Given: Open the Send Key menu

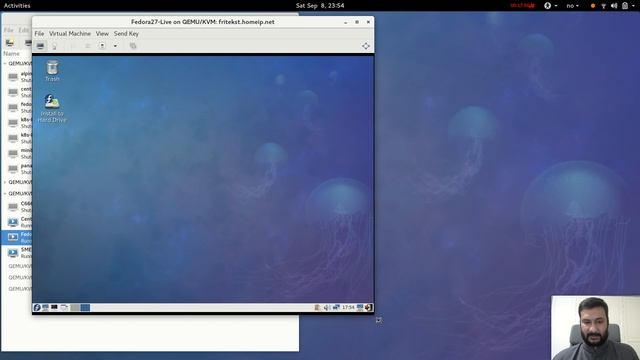Looking at the screenshot, I should [126, 33].
